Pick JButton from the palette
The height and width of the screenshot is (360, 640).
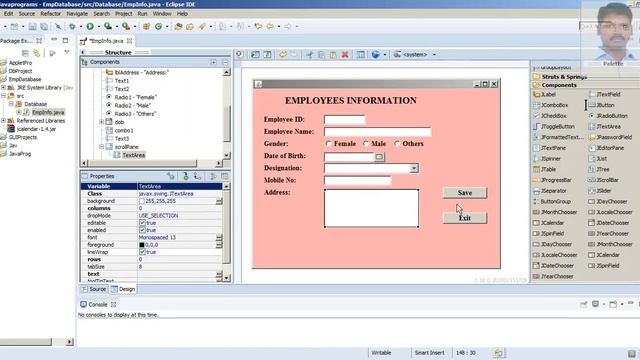coord(602,105)
